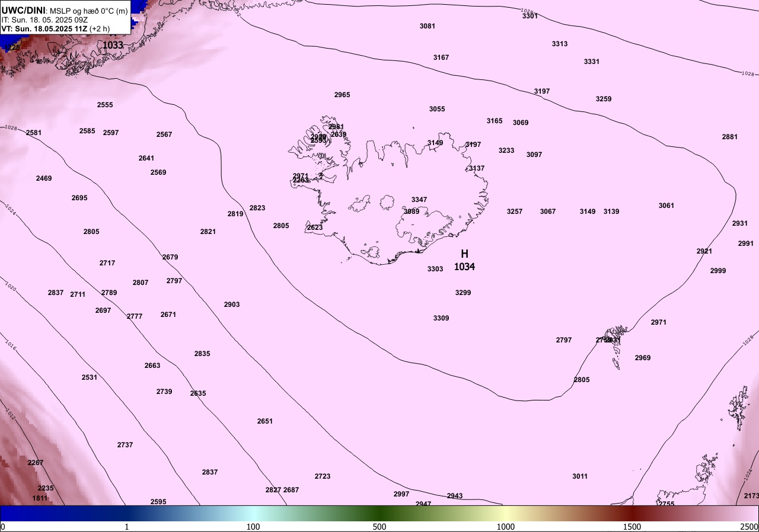Click the 2531 height value
The width and height of the screenshot is (759, 532).
[x=90, y=377]
